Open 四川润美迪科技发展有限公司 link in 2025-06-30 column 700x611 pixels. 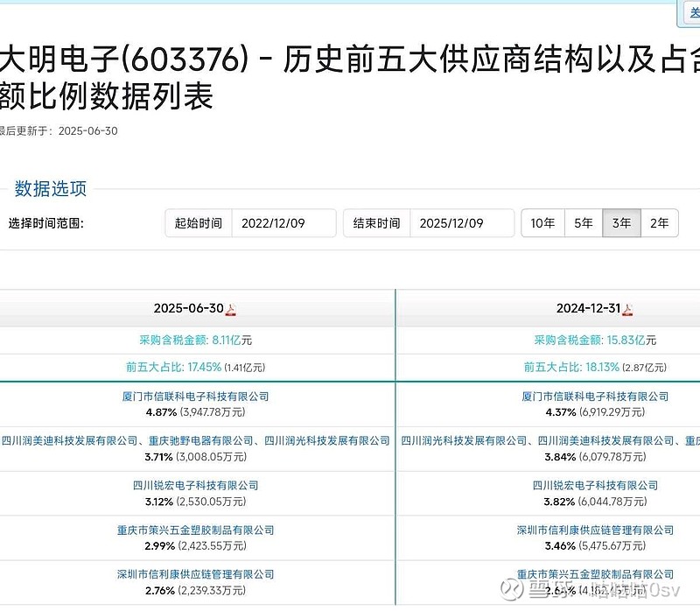tap(70, 441)
